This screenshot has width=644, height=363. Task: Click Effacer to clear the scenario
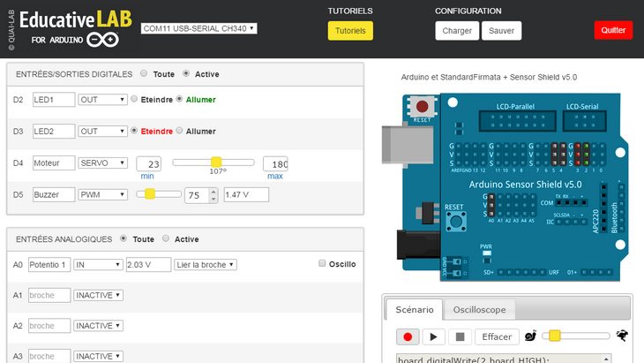(x=497, y=337)
